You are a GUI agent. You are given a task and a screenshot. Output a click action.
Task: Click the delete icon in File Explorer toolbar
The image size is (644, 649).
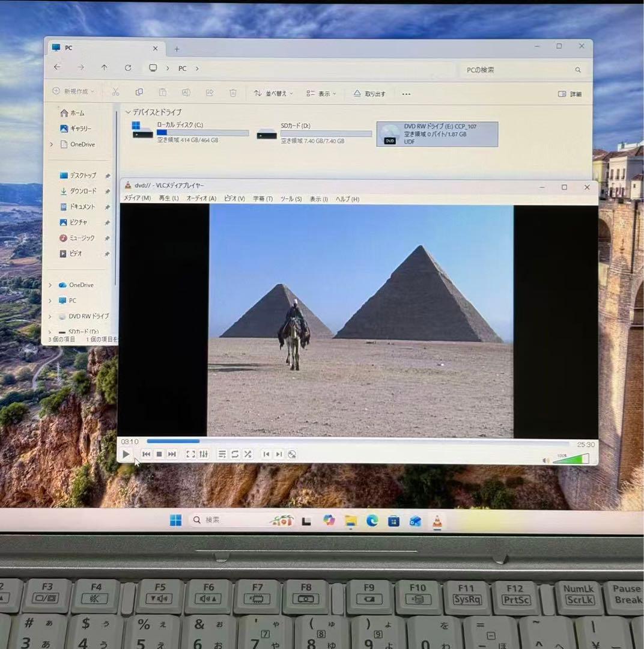coord(232,93)
